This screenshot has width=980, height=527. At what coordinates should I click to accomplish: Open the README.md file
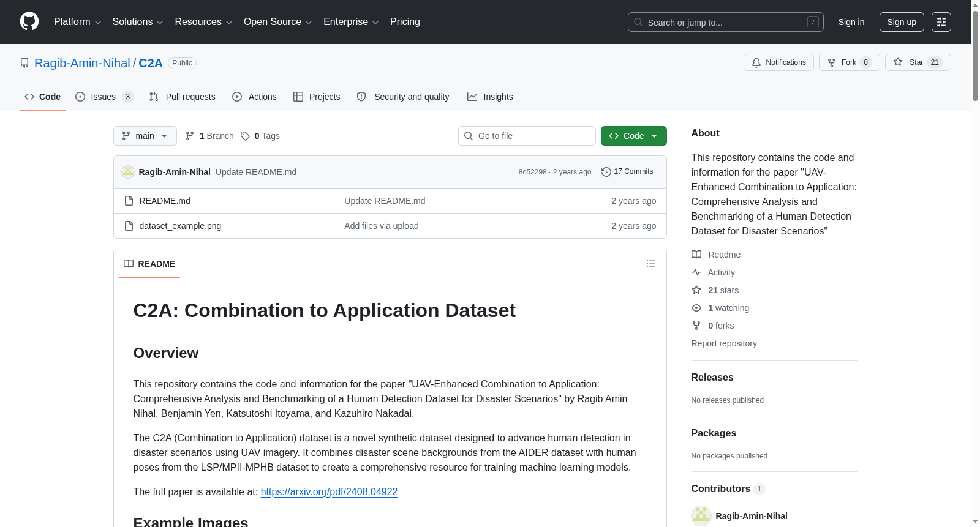(x=165, y=201)
